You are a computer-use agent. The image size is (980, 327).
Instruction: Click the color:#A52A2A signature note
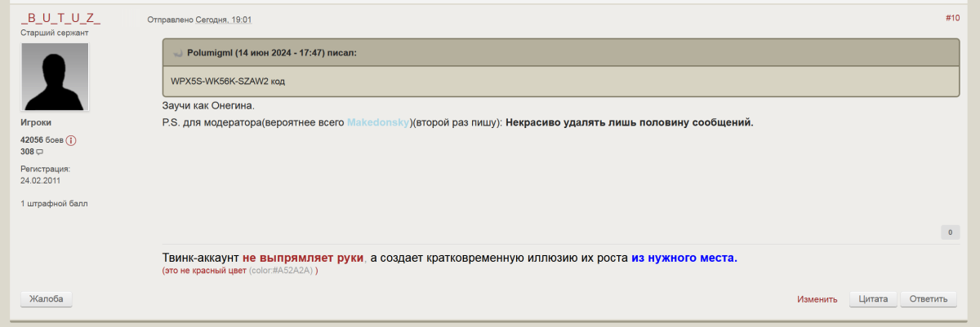click(281, 271)
